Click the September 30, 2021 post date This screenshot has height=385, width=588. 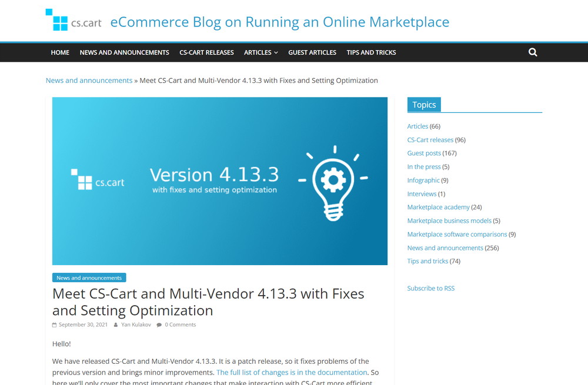[x=83, y=324]
